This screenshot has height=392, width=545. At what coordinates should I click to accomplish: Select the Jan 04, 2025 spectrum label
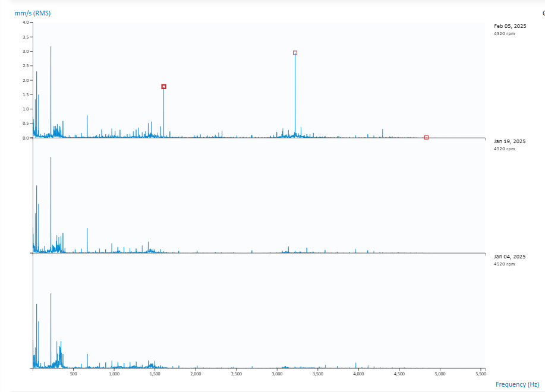click(509, 257)
